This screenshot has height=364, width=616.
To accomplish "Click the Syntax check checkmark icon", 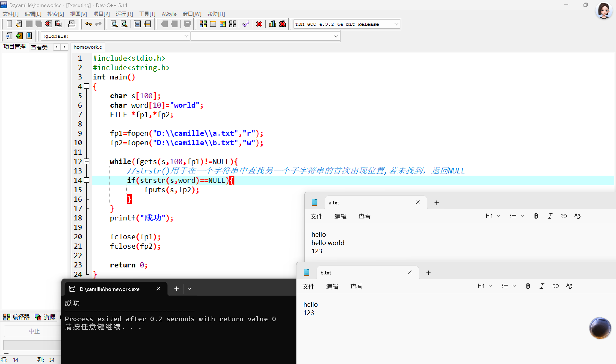I will coord(246,24).
